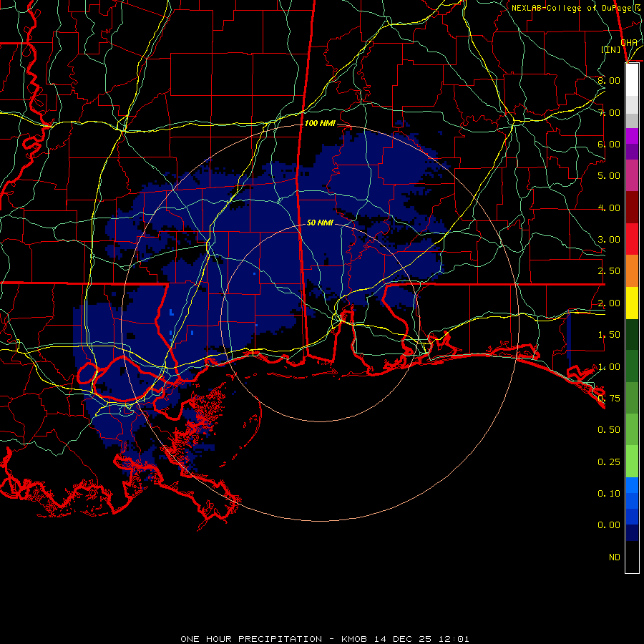Select the bright purple color bar segment
The height and width of the screenshot is (644, 644).
coord(632,136)
